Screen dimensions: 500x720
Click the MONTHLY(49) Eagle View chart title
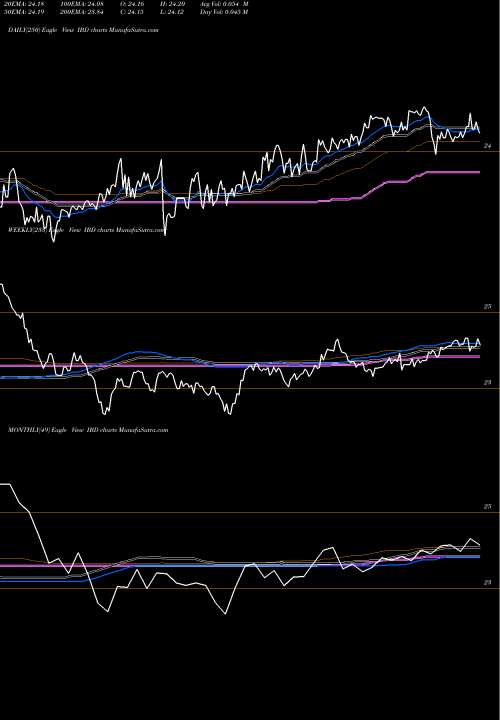[x=88, y=430]
